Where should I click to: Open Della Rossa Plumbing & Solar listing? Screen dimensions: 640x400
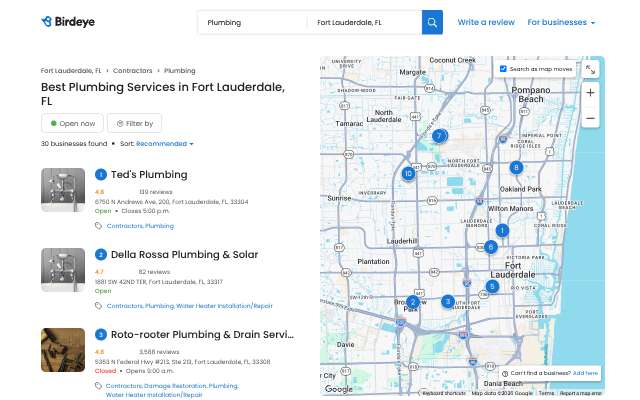tap(184, 255)
